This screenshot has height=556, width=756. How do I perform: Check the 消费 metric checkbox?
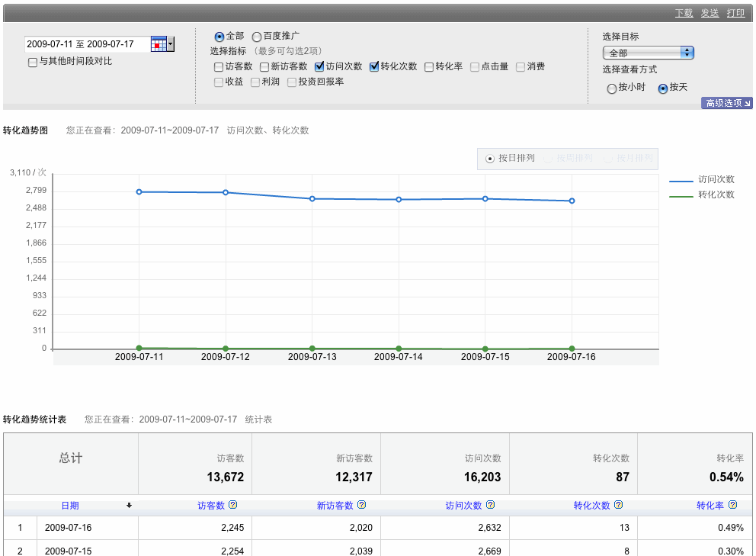pos(521,66)
